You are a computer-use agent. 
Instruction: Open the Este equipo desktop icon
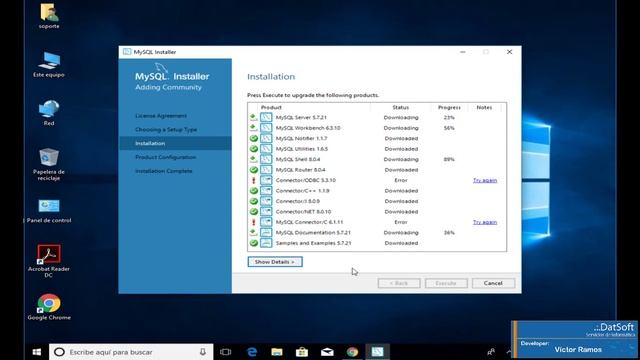point(49,64)
